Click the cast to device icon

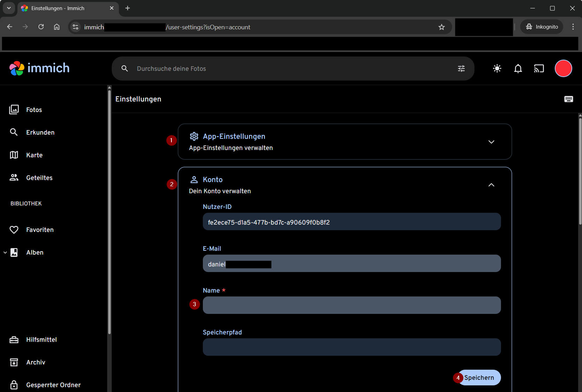(539, 69)
